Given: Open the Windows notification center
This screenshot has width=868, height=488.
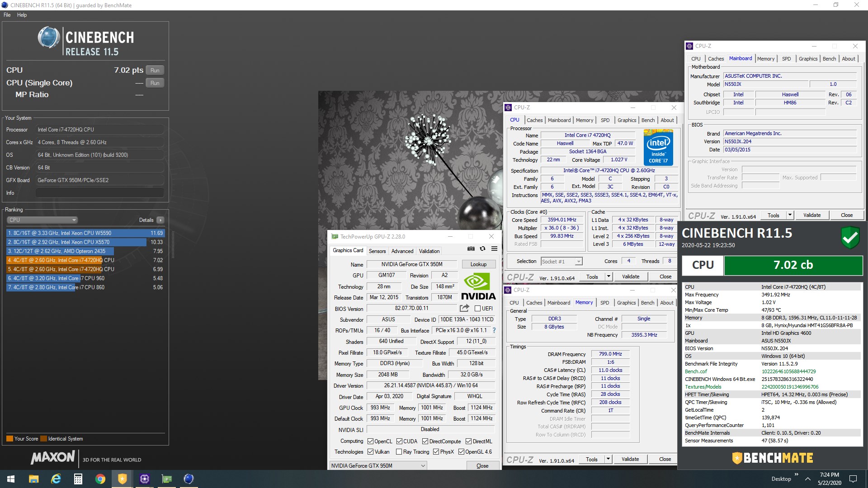Looking at the screenshot, I should pyautogui.click(x=853, y=479).
